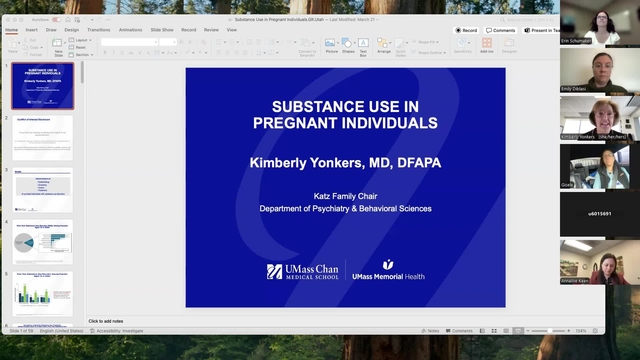Image resolution: width=640 pixels, height=360 pixels.
Task: Toggle the AutoSave switch
Action: 56,20
